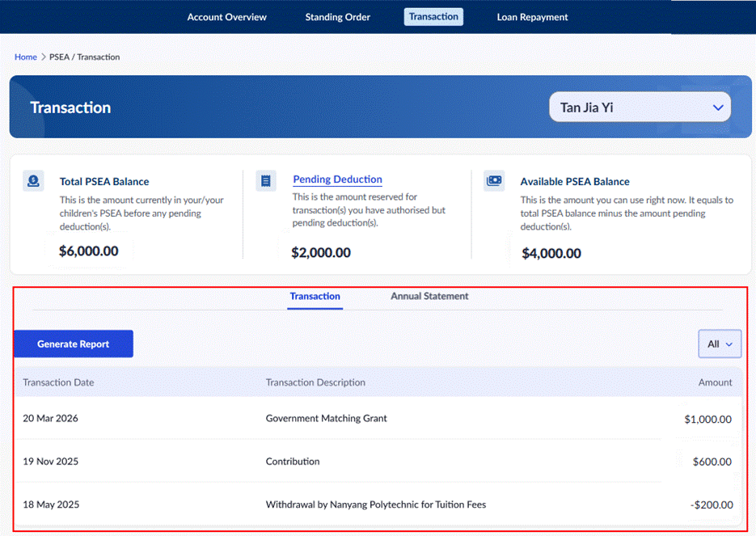This screenshot has height=536, width=756.
Task: Go to Home breadcrumb link
Action: tap(26, 57)
